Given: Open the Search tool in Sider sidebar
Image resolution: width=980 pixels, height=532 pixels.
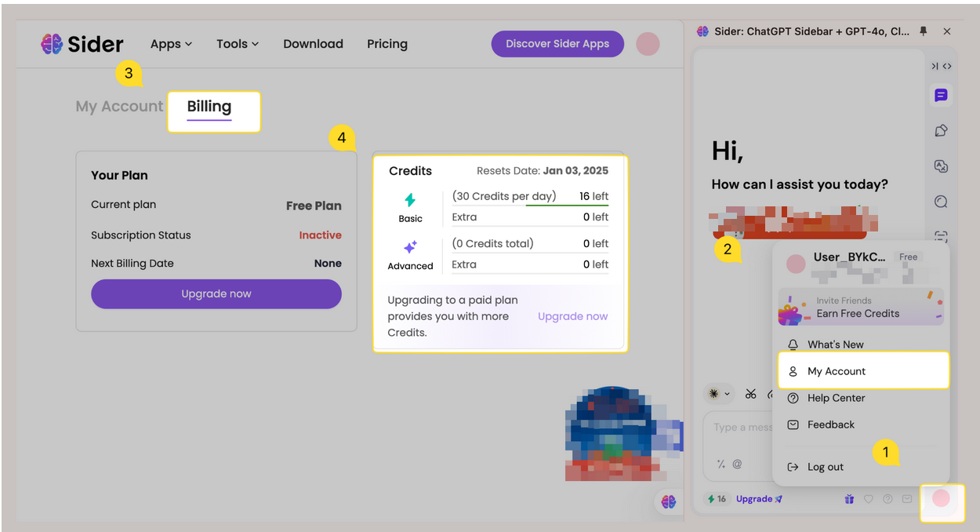Looking at the screenshot, I should [x=941, y=202].
